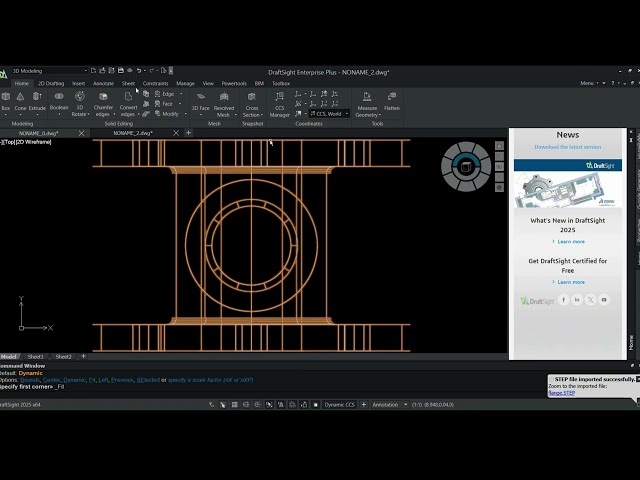Open the Powertools ribbon tab
Screen dimensions: 640x480
(234, 83)
